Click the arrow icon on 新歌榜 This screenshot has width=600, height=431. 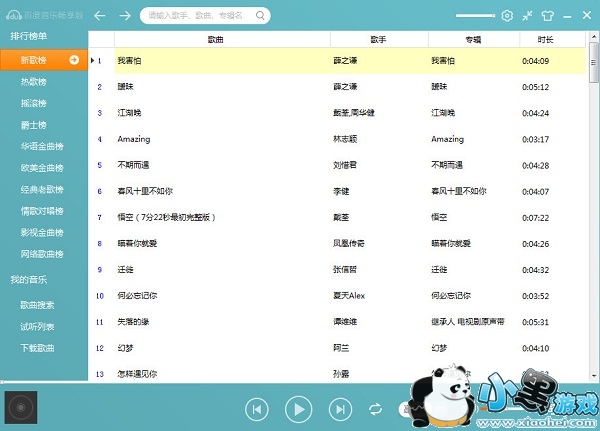74,60
